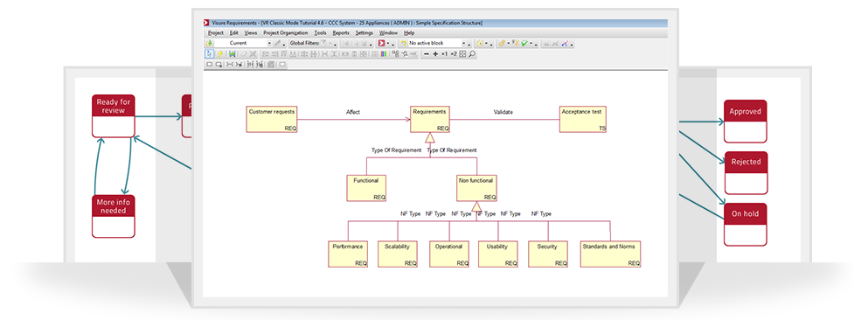The width and height of the screenshot is (868, 334).
Task: Open dropdown next to red Visure logo icon
Action: [x=388, y=43]
